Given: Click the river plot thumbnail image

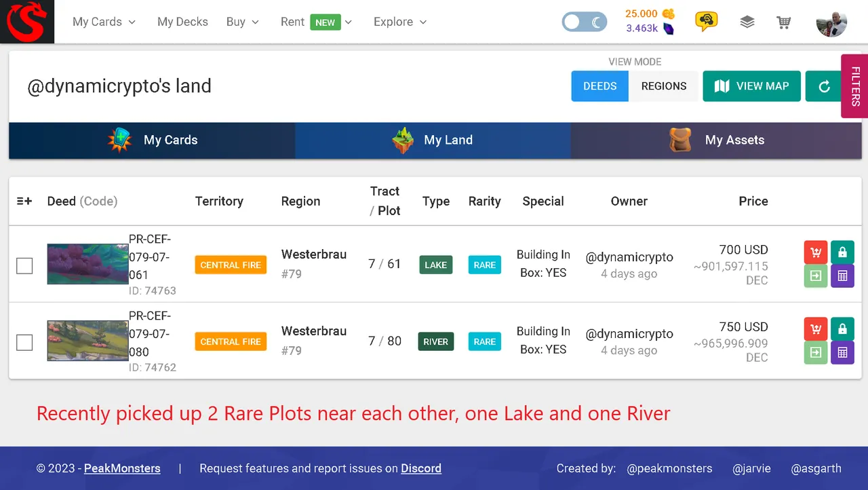Looking at the screenshot, I should (x=87, y=341).
